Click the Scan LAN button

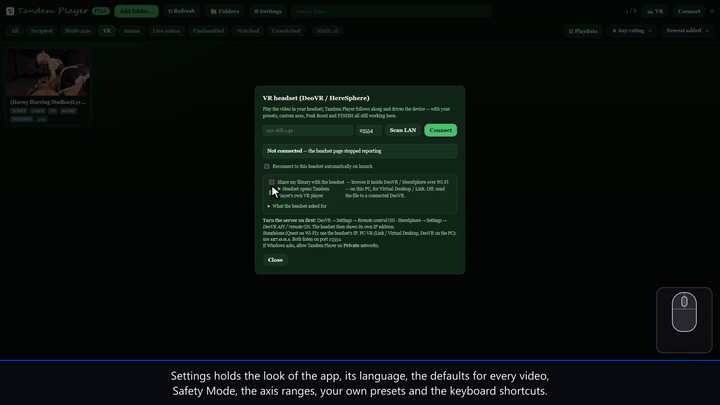point(403,130)
